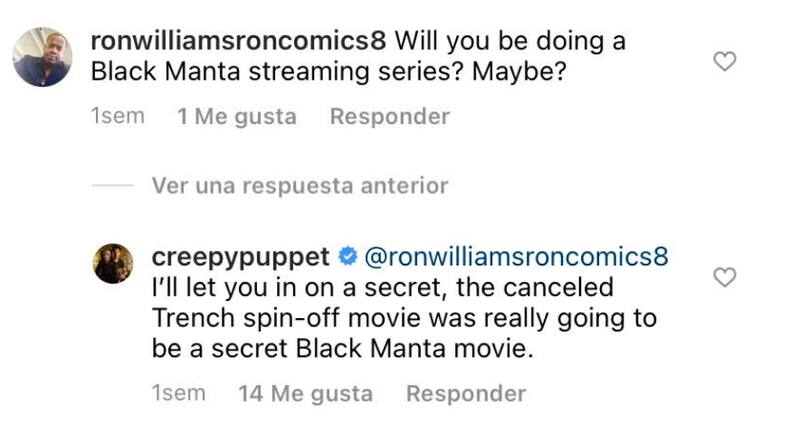
Task: Open ronwilliamsroncomics8's profile picture
Action: (x=42, y=57)
